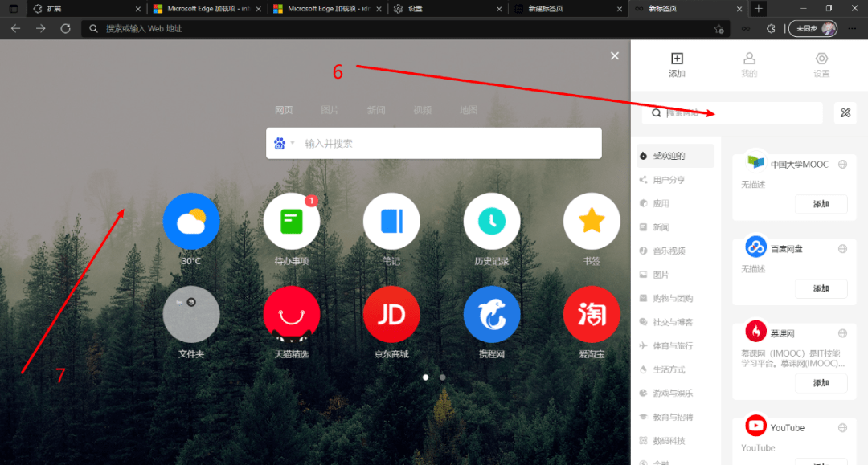Image resolution: width=868 pixels, height=465 pixels.
Task: Close the side panel with X icon
Action: [x=615, y=56]
